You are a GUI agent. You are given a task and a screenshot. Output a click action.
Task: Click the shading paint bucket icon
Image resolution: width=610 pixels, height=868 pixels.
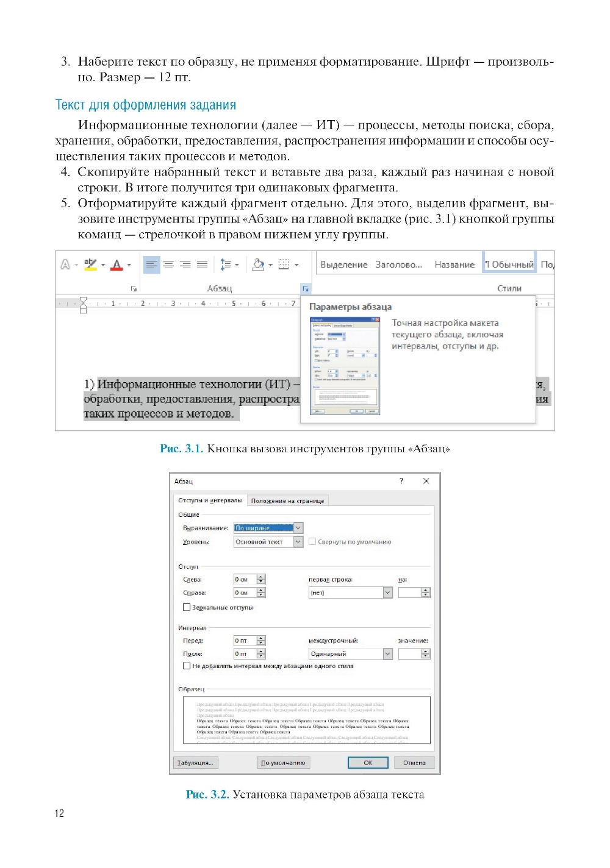click(x=259, y=265)
